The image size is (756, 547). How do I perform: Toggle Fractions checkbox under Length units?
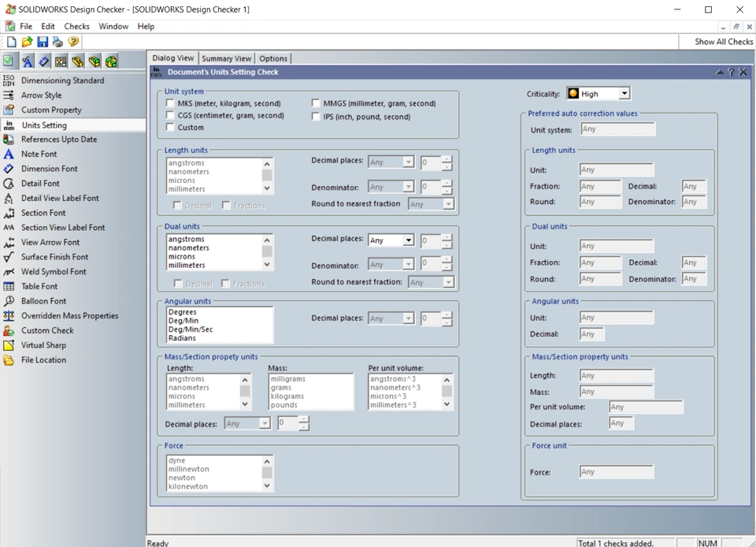(226, 206)
